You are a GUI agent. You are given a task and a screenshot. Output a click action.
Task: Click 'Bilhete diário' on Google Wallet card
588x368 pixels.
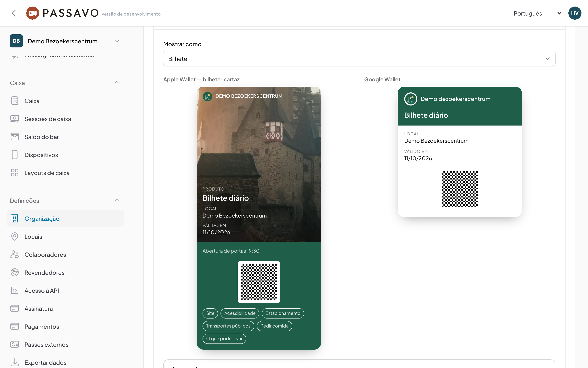[x=426, y=115]
